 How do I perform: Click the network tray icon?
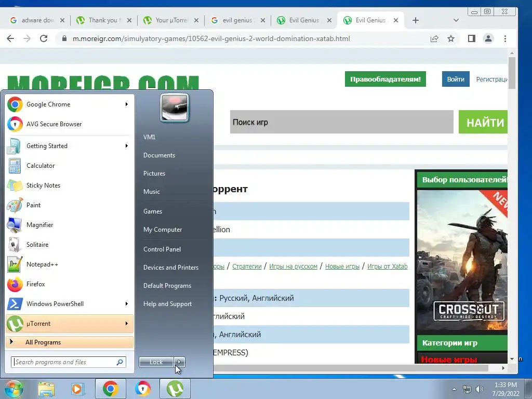tap(467, 389)
